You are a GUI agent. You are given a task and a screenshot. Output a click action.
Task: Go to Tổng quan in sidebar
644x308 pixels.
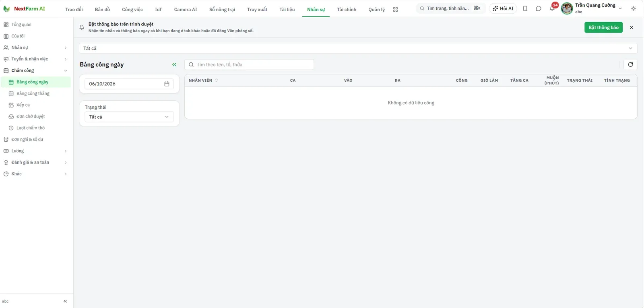tap(35, 25)
